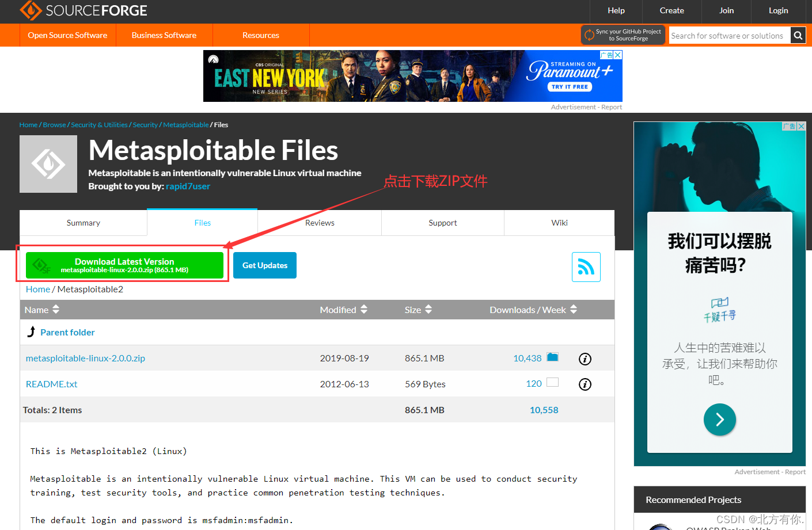Screen dimensions: 812x530
Task: Click the East New York banner ad
Action: [x=413, y=76]
